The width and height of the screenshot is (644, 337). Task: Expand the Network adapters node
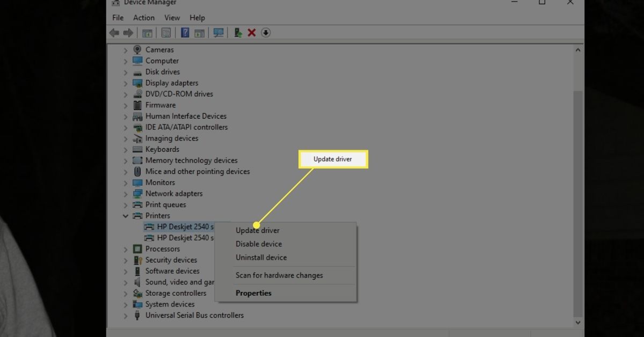pos(126,194)
